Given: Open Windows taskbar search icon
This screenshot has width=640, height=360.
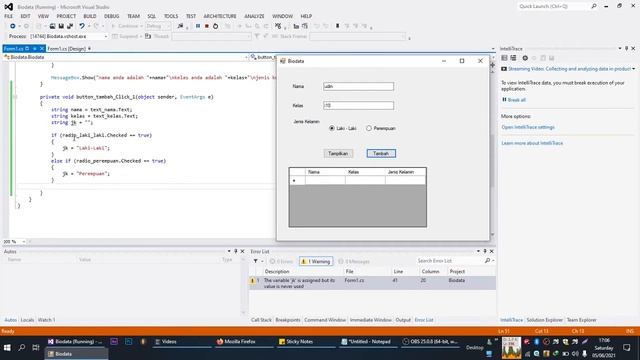Looking at the screenshot, I should click(x=22, y=348).
